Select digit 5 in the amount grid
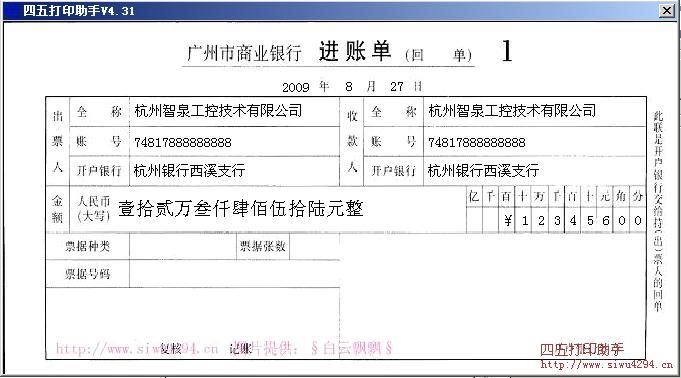Viewport: 681px width, 378px height. pos(590,221)
